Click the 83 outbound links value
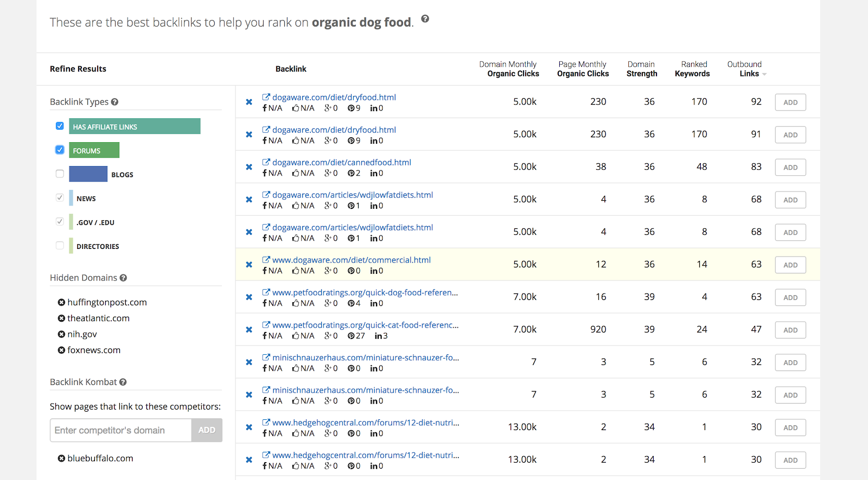The width and height of the screenshot is (868, 480). pyautogui.click(x=756, y=167)
